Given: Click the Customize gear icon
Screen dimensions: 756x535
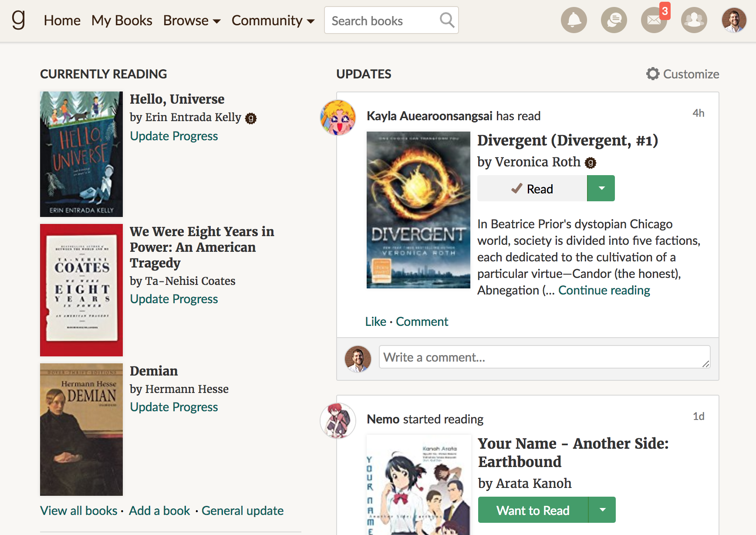Looking at the screenshot, I should 652,74.
